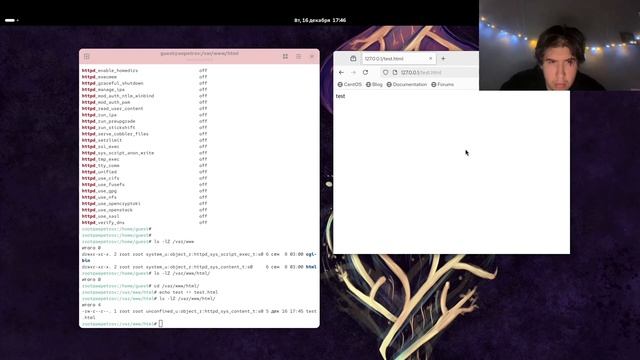This screenshot has height=360, width=640.
Task: Click the page info icon in address bar
Action: tap(395, 72)
